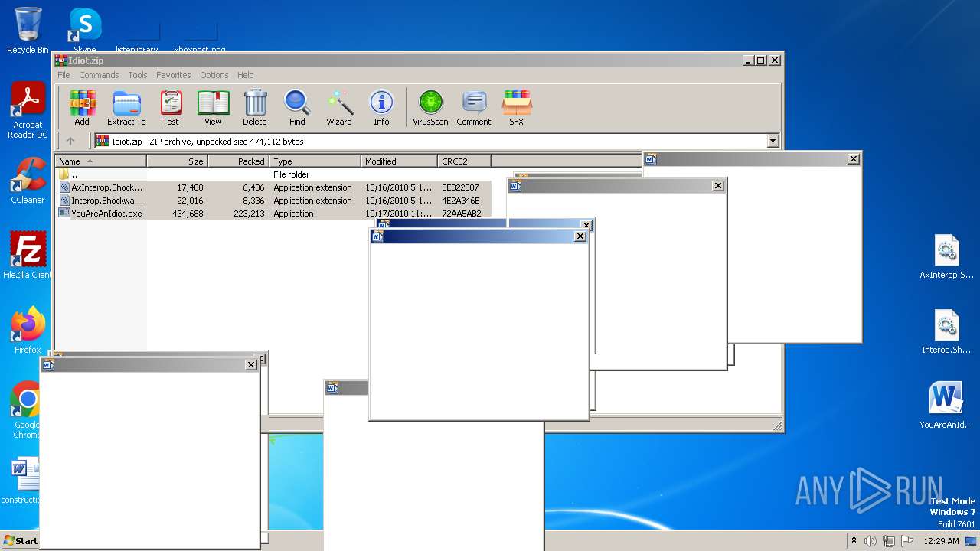Open FileZilla Client desktop icon
The width and height of the screenshot is (980, 551).
click(x=28, y=256)
